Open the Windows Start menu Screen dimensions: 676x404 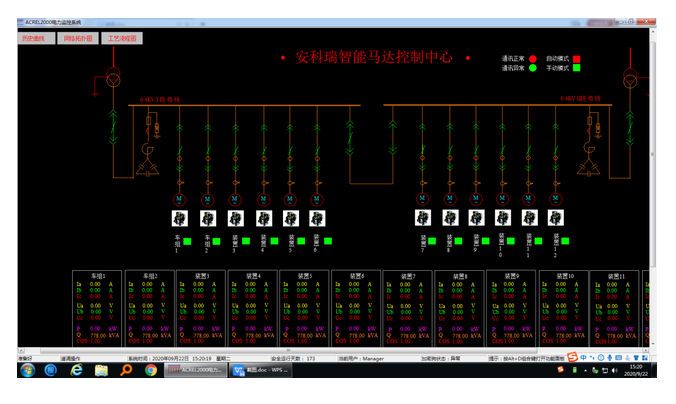click(x=28, y=370)
